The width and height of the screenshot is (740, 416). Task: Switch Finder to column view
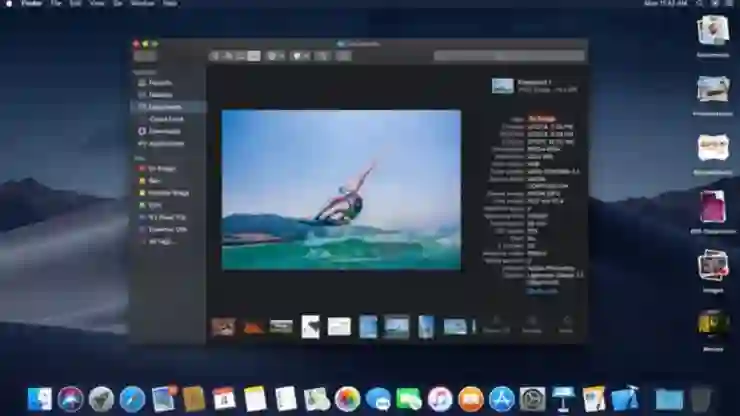[x=241, y=56]
